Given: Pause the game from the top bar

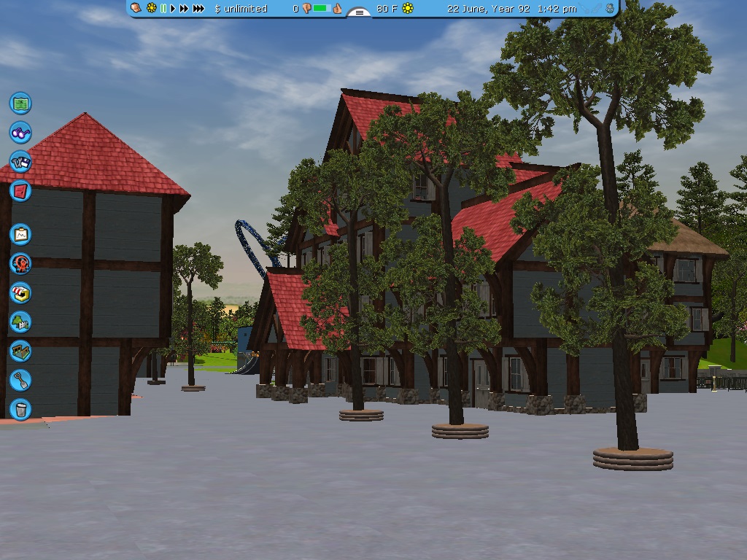Looking at the screenshot, I should coord(163,9).
